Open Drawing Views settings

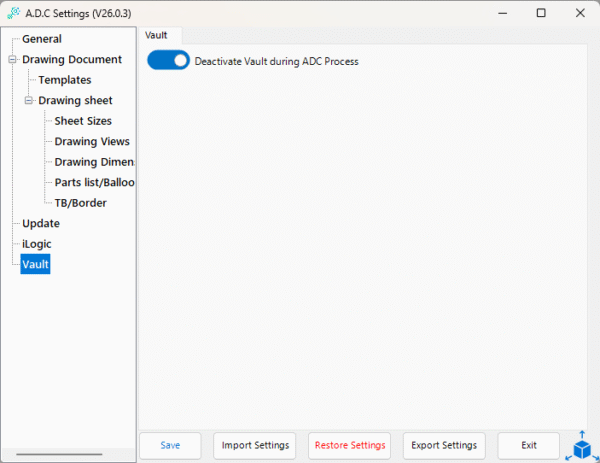[92, 142]
